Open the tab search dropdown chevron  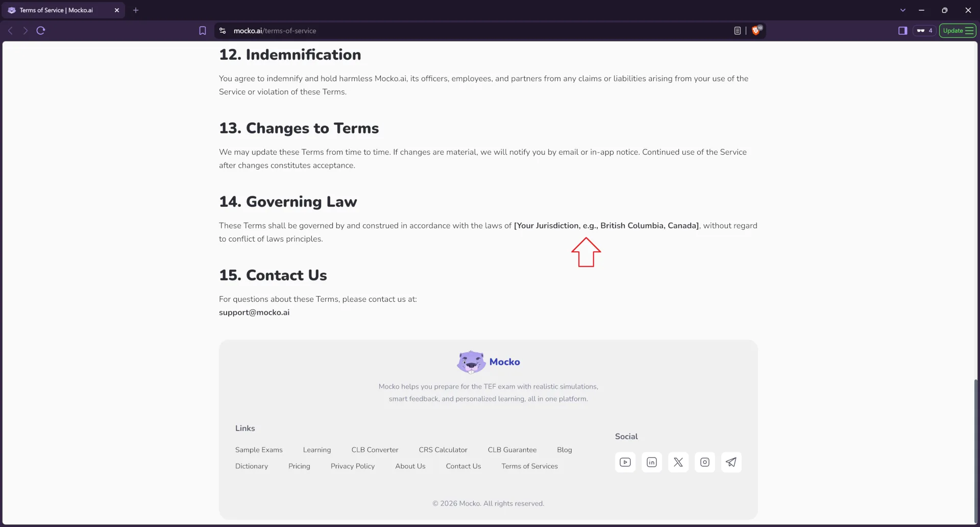tap(902, 10)
